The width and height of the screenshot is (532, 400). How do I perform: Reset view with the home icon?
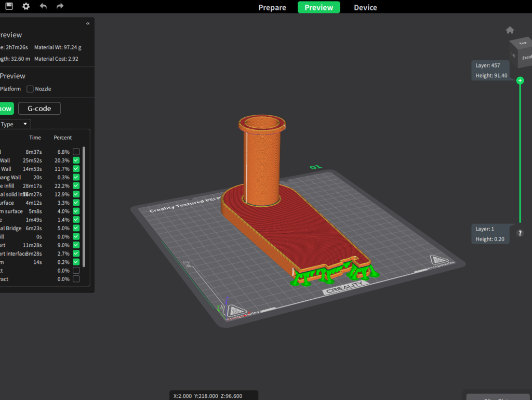point(510,30)
